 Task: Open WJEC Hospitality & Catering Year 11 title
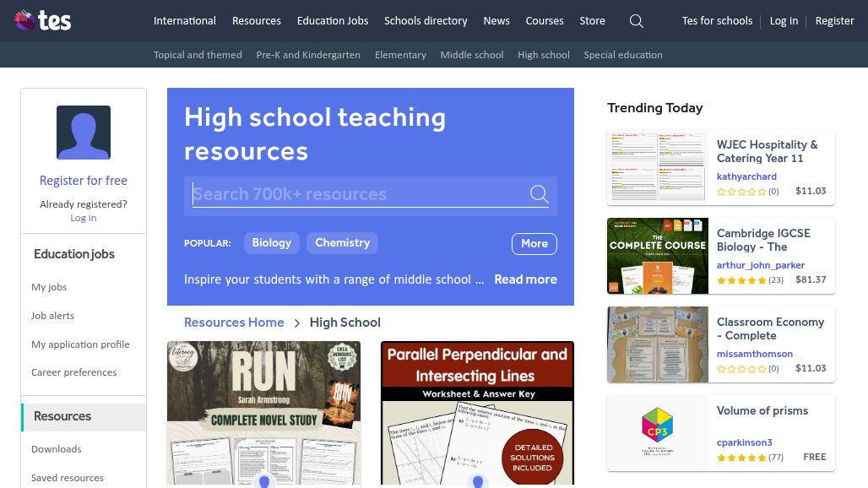tap(768, 152)
